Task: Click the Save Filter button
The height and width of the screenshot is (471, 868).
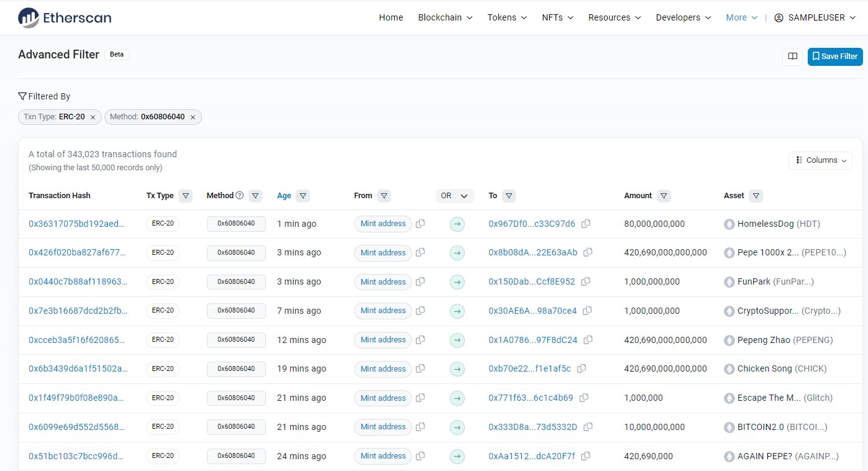Action: coord(835,56)
